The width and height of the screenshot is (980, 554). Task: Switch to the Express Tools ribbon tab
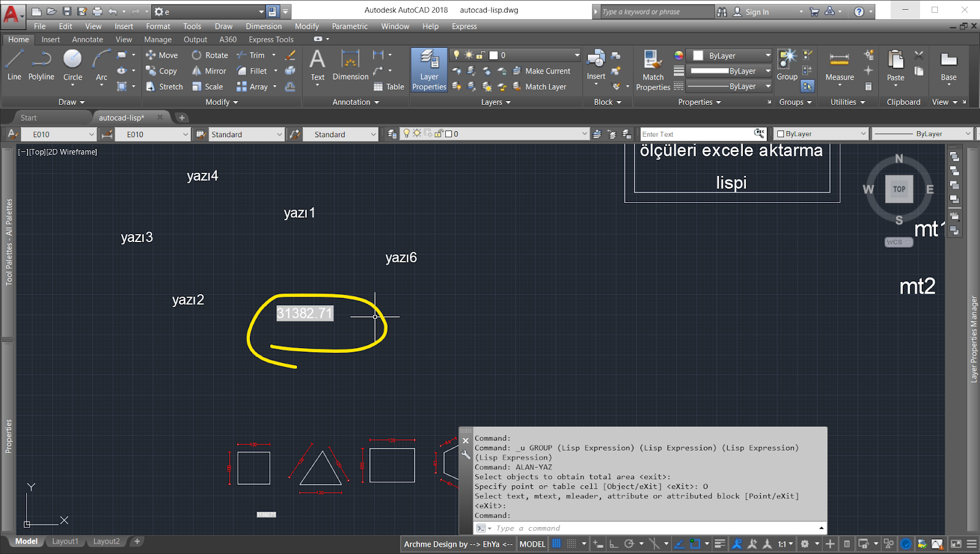(x=271, y=39)
